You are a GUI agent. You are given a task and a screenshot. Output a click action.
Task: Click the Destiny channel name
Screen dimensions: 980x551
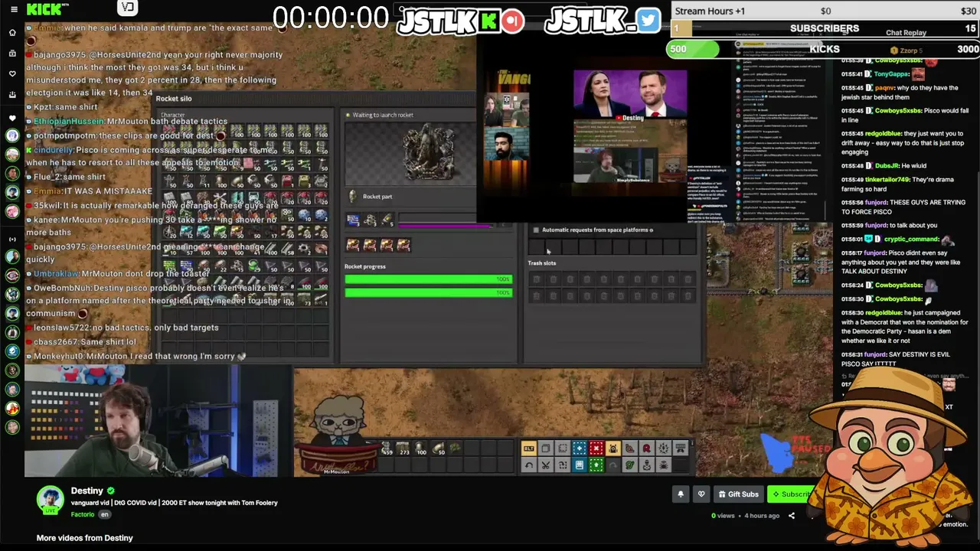pos(87,491)
